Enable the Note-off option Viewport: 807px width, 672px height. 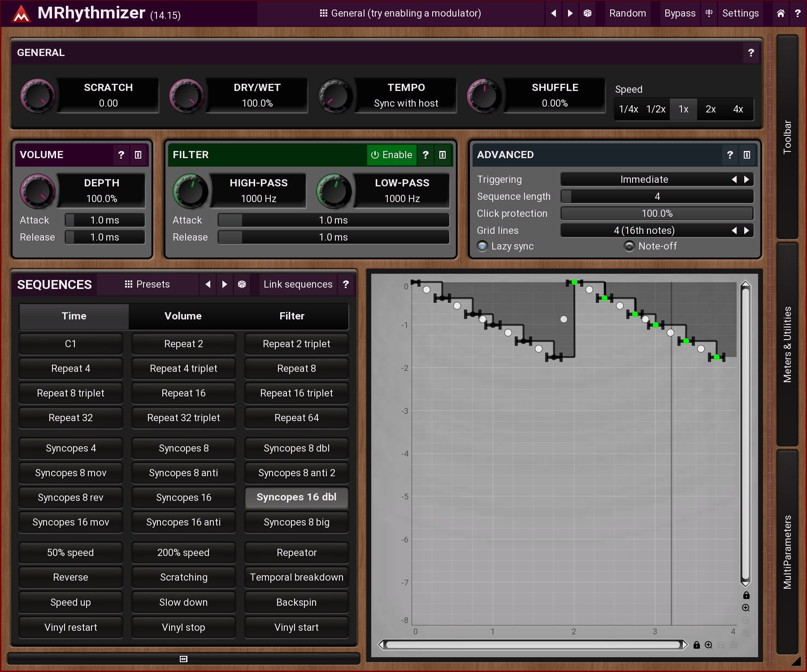click(629, 246)
